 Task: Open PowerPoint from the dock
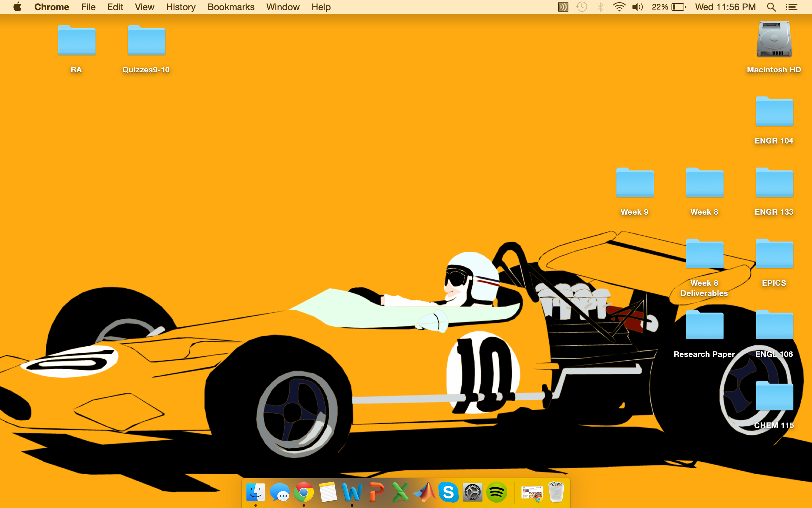[376, 492]
